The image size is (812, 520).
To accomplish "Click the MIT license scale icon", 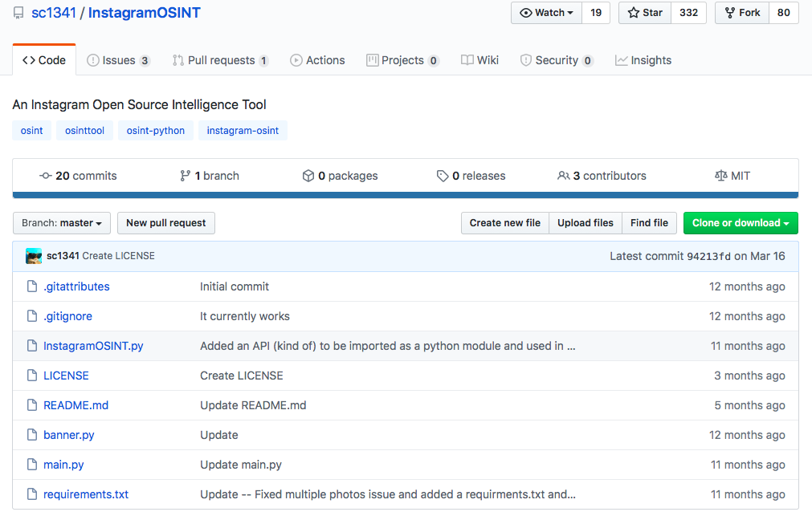I will [721, 176].
